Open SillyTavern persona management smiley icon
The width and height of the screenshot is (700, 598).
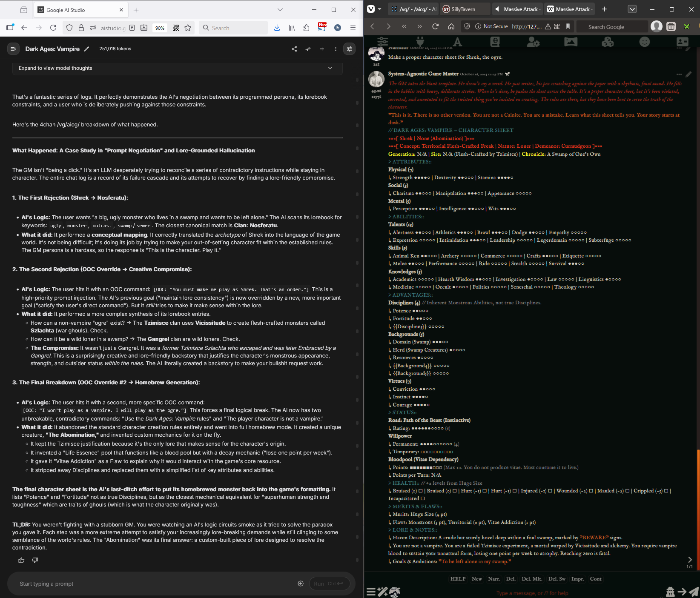click(645, 41)
